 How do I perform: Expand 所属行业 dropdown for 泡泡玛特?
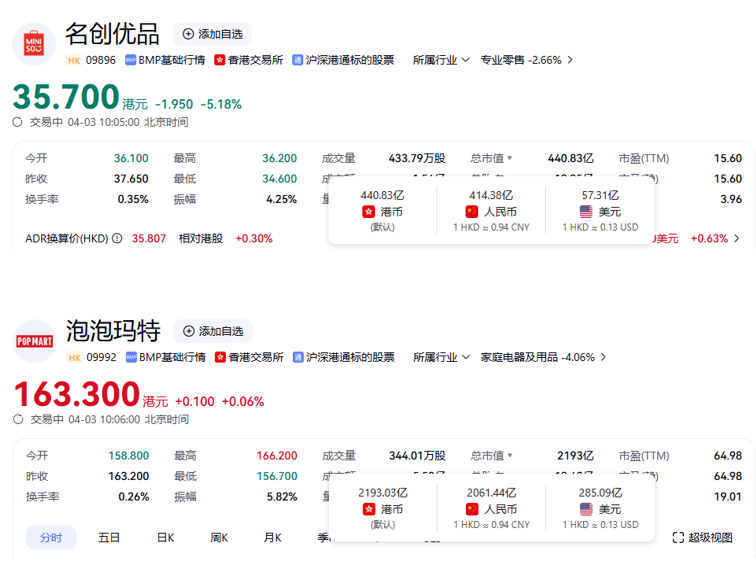(x=441, y=357)
